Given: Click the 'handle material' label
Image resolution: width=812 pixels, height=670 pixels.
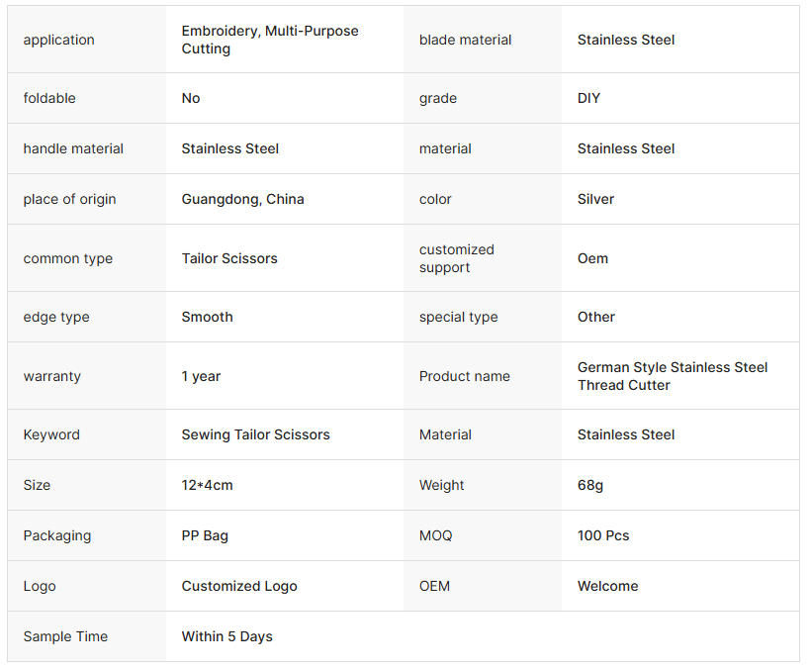Looking at the screenshot, I should coord(73,149).
